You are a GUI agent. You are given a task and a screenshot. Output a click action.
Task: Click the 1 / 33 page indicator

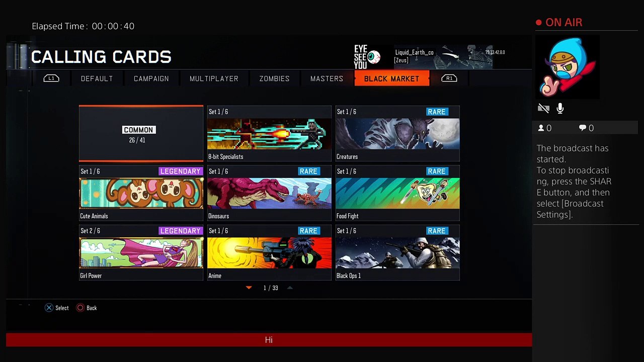(271, 288)
